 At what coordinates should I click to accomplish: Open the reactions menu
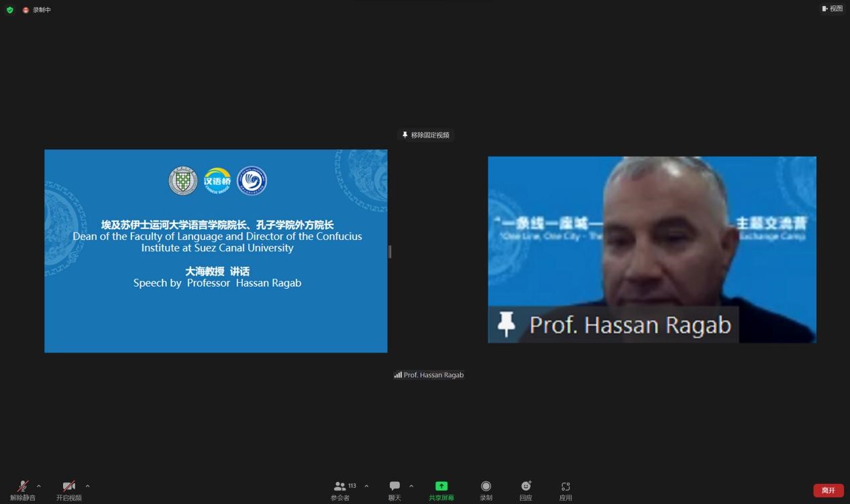tap(525, 489)
